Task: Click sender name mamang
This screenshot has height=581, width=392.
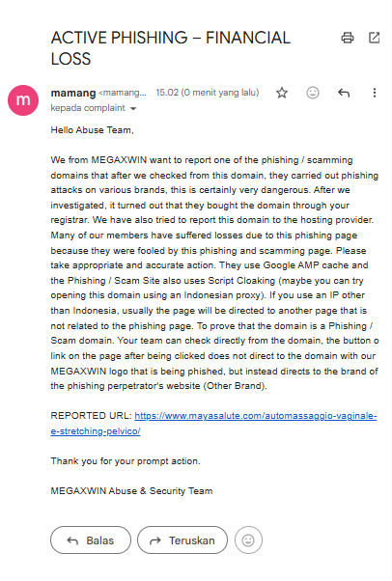Action: (x=73, y=93)
